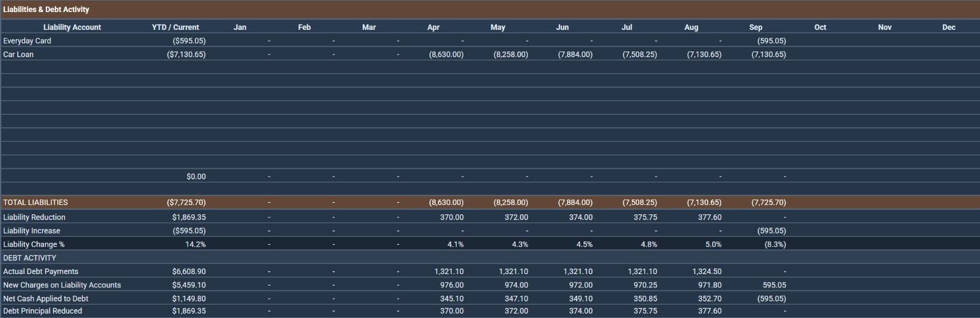Select the Jul month header
The image size is (980, 318).
click(x=627, y=27)
